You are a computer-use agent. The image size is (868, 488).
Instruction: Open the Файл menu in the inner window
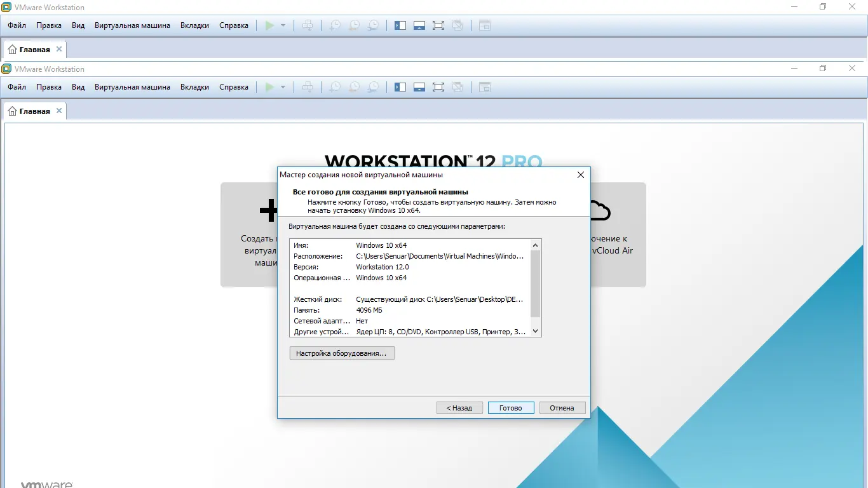click(x=17, y=87)
